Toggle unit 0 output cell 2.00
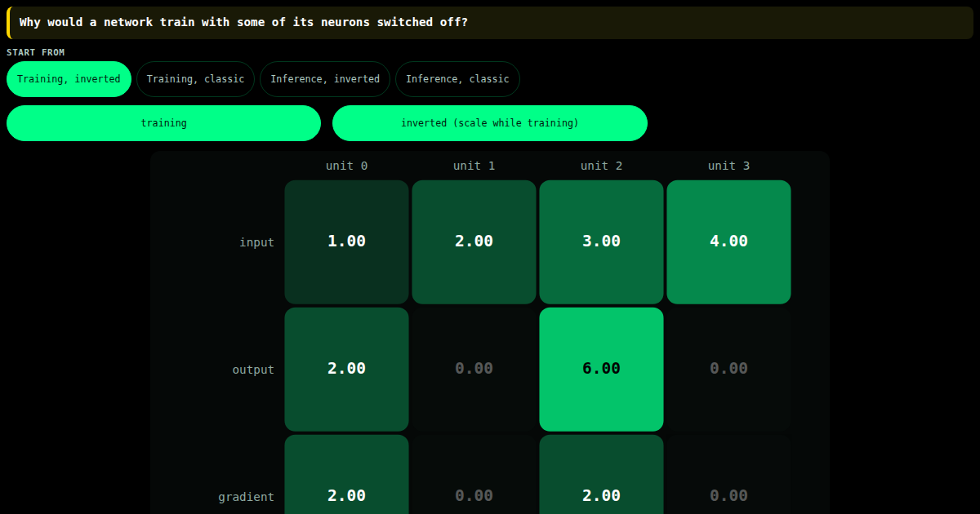This screenshot has height=514, width=980. point(346,370)
